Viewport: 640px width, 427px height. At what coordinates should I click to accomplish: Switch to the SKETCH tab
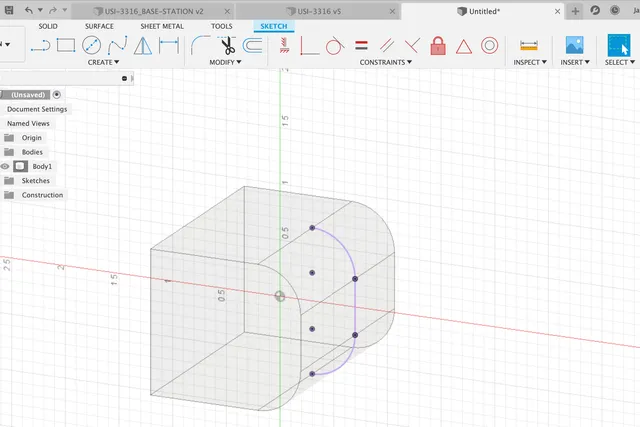pos(274,26)
